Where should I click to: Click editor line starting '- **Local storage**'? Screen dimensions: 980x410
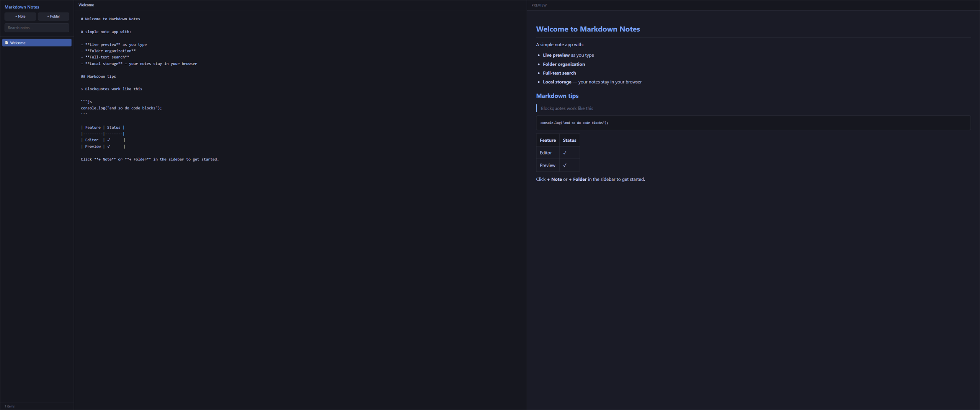pos(139,64)
